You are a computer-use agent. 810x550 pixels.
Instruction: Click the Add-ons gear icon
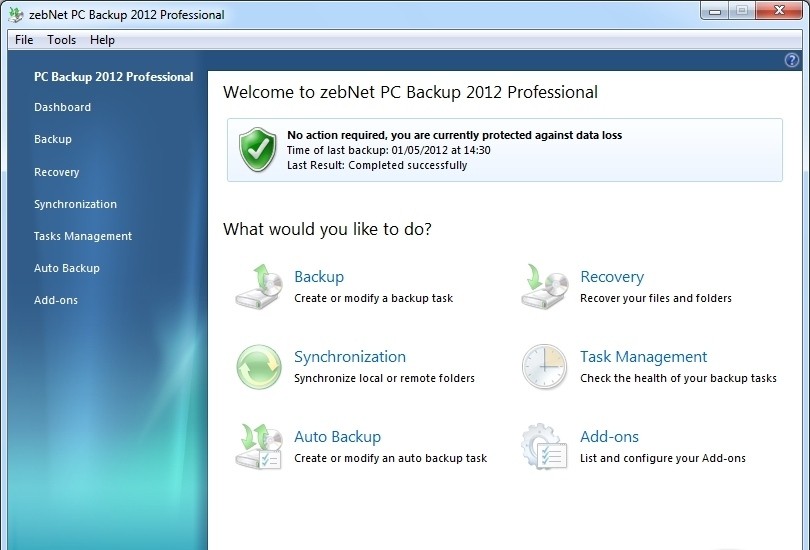click(x=545, y=447)
